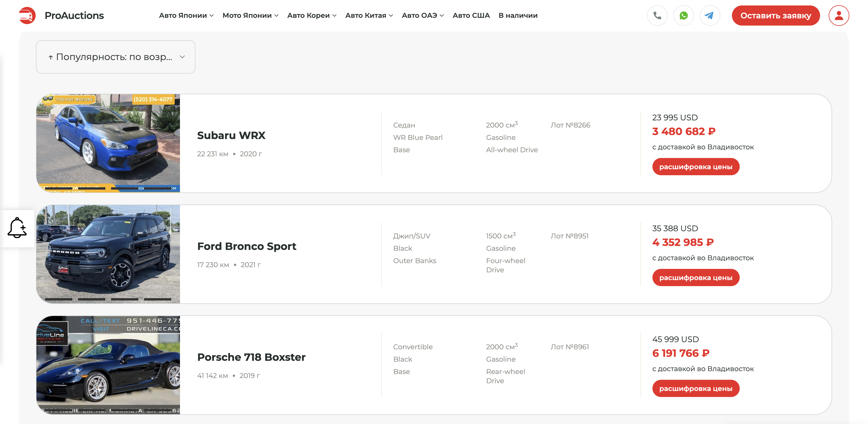This screenshot has width=868, height=424.
Task: Click WR Blue Pearl color text
Action: (417, 138)
